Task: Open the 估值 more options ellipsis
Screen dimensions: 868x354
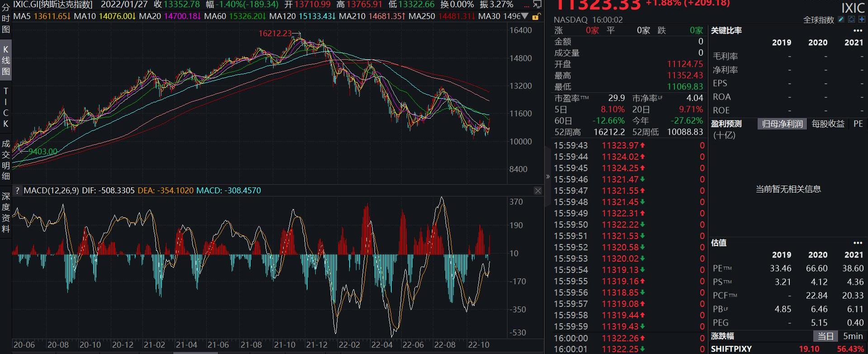Action: point(858,243)
